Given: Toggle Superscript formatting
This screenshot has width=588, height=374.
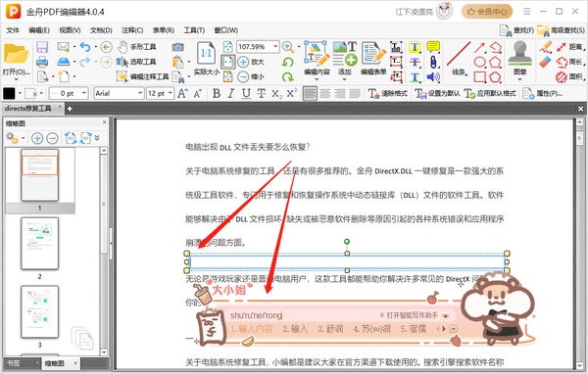Looking at the screenshot, I should click(292, 93).
